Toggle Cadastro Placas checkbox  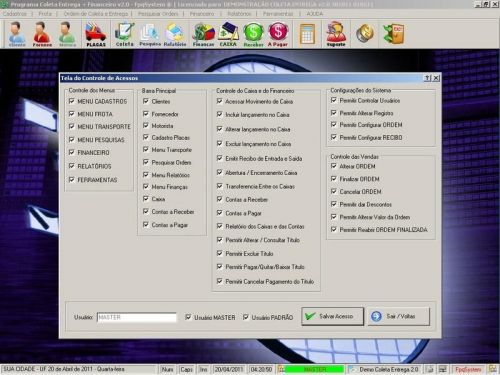click(x=146, y=137)
